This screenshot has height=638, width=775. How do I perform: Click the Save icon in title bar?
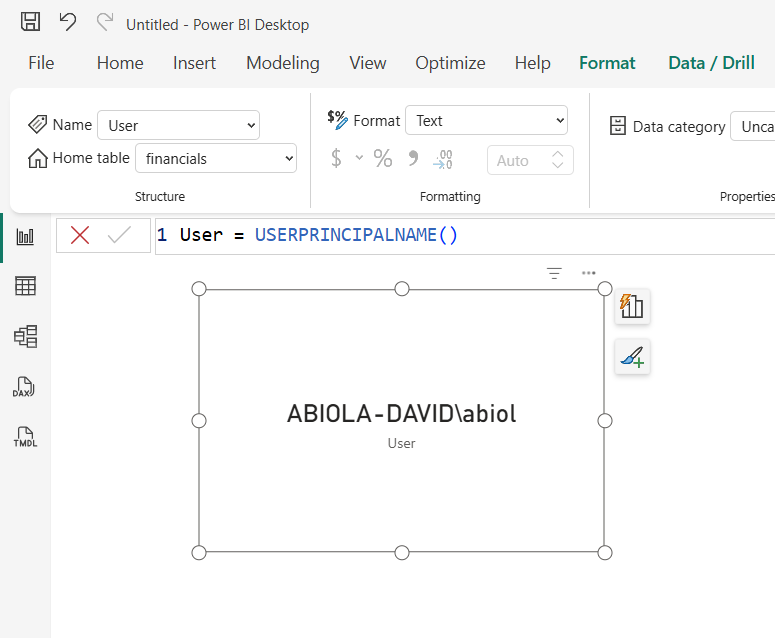pos(30,22)
